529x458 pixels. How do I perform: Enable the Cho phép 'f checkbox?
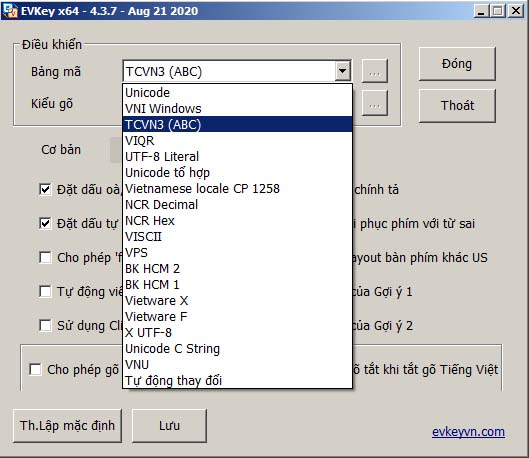(x=45, y=257)
